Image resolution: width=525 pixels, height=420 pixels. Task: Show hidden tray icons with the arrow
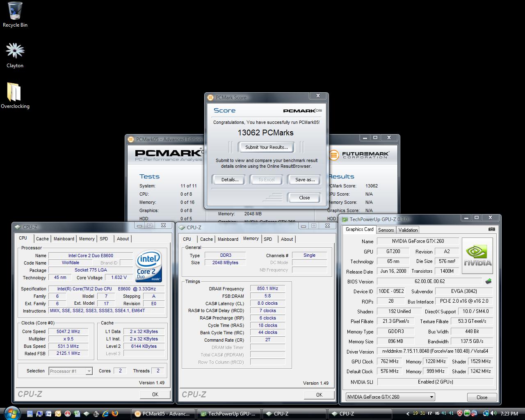(x=408, y=414)
